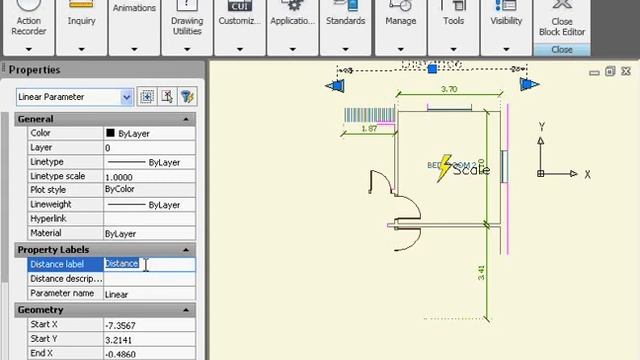
Task: Click the 1.87 dimension text
Action: [369, 129]
